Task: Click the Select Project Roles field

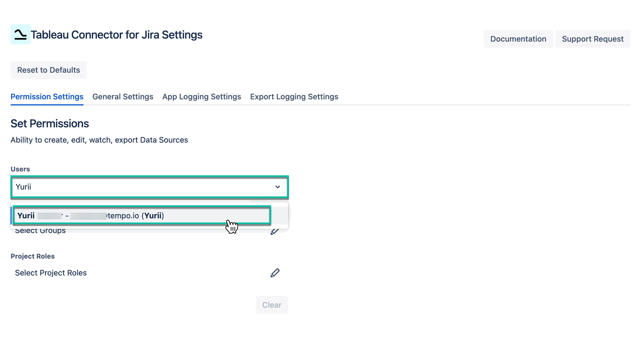Action: (x=51, y=273)
